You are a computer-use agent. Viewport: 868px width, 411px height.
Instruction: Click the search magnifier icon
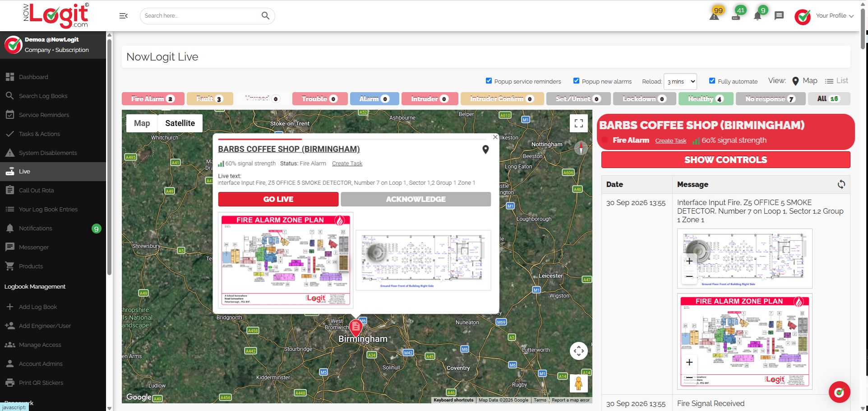[x=265, y=16]
